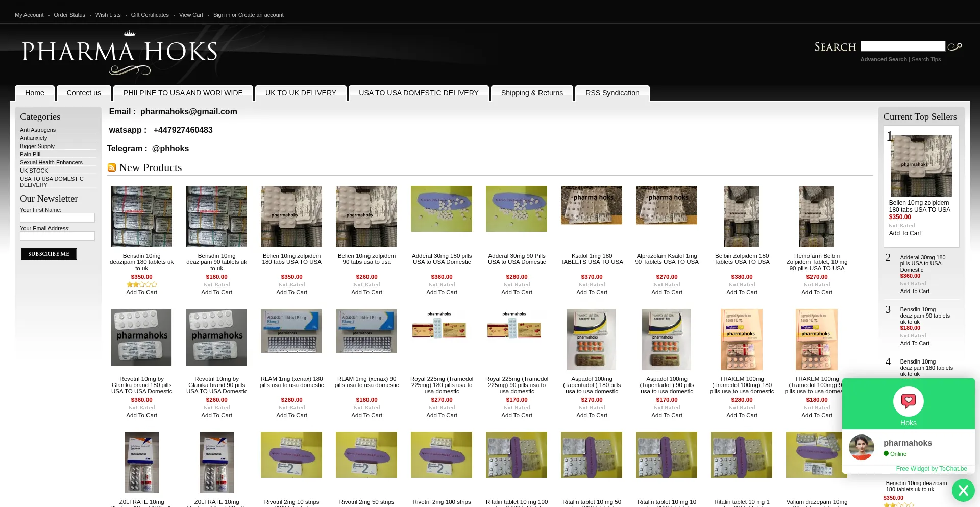Screen dimensions: 980x507
Task: Open Bensdin 10mg 90 tablets thumbnail
Action: click(216, 216)
